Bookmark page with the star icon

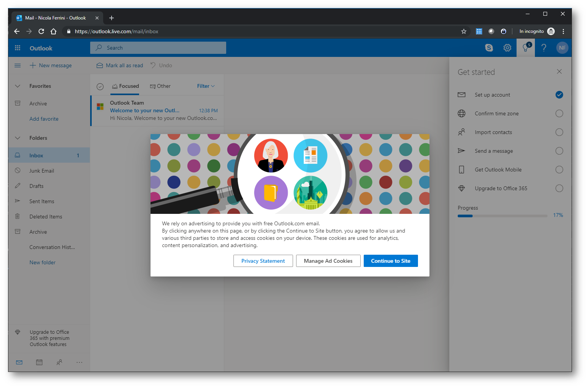tap(464, 31)
